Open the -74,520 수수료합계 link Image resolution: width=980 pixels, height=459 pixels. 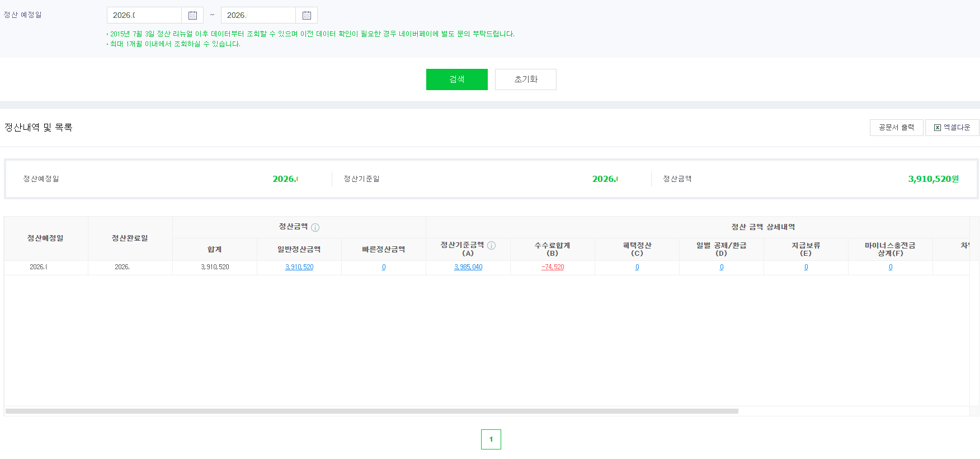(553, 267)
